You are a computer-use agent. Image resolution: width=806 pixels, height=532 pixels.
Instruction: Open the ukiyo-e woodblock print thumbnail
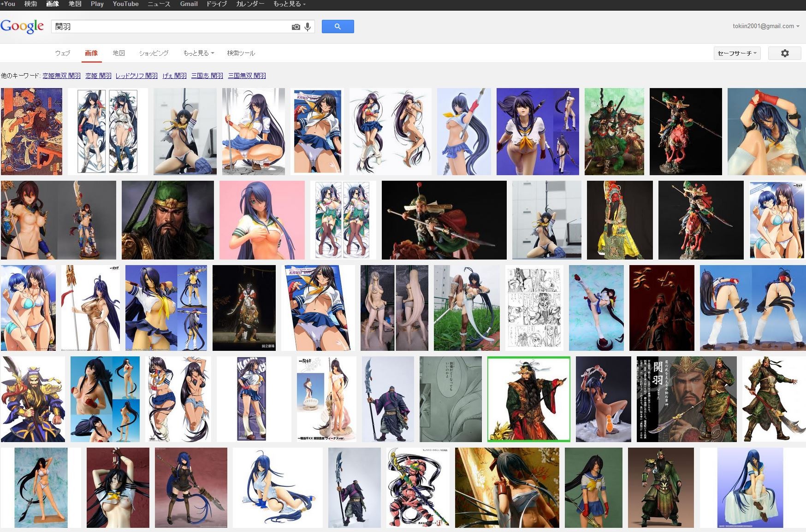point(31,131)
